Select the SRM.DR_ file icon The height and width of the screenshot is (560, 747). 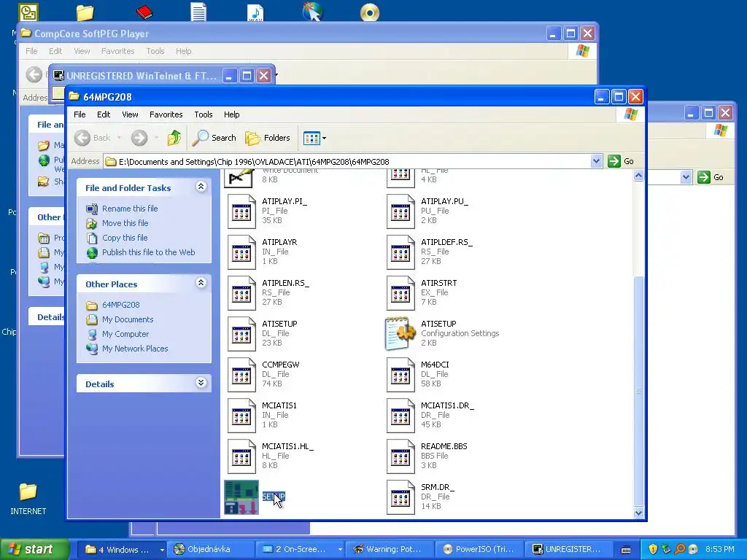coord(400,497)
